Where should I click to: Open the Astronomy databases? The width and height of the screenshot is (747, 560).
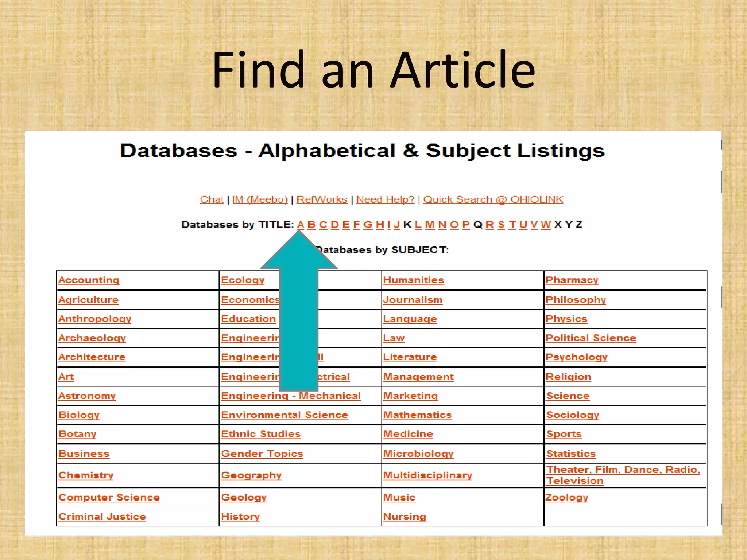point(87,396)
